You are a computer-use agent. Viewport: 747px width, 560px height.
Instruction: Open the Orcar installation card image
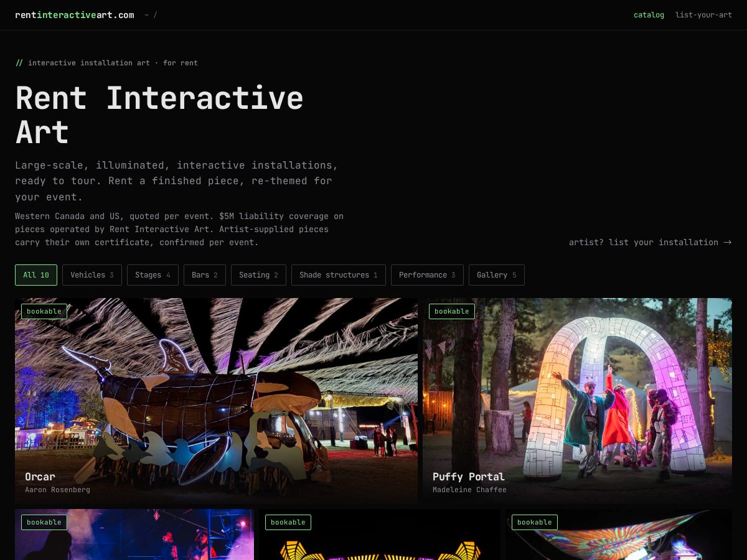216,401
